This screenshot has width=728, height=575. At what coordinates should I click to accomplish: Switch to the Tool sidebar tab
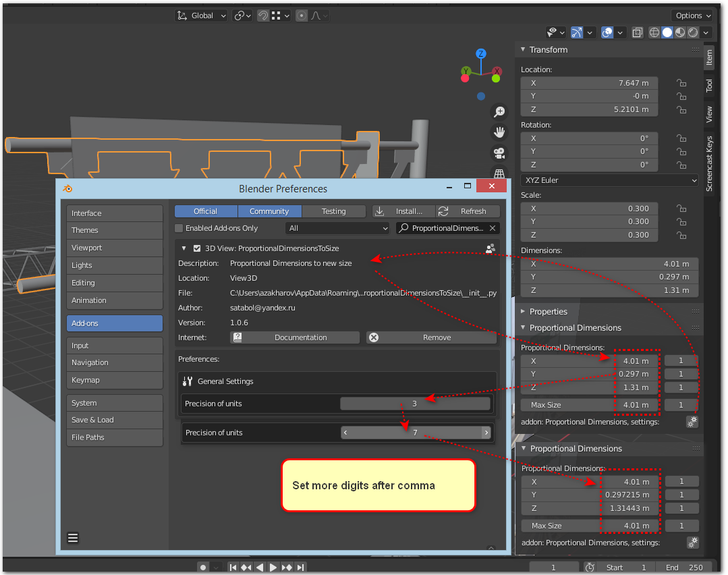709,86
